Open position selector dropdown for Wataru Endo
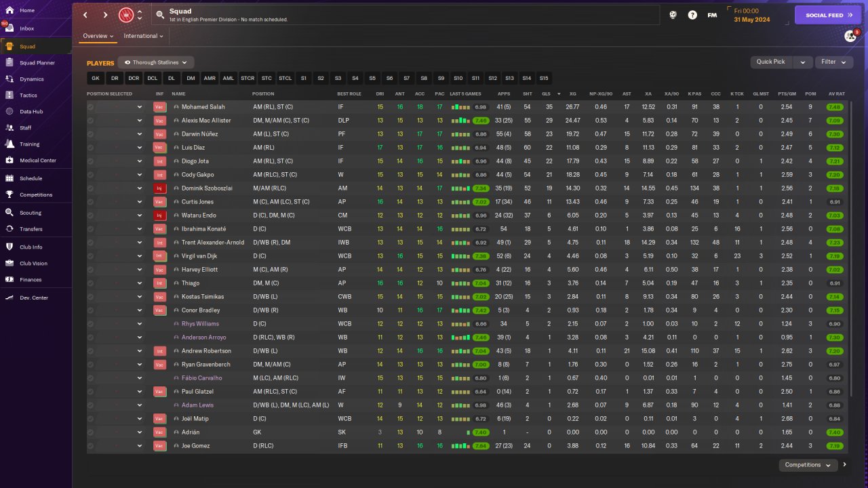The image size is (868, 488). tap(140, 216)
